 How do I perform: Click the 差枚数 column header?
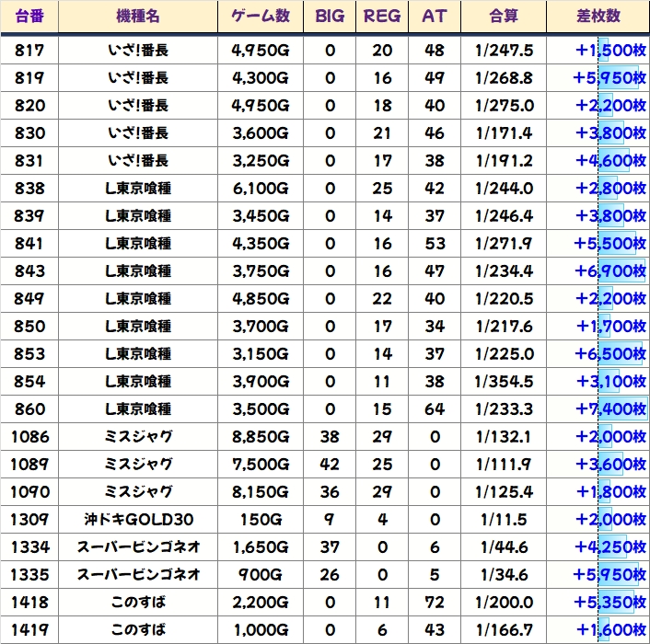[x=598, y=17]
